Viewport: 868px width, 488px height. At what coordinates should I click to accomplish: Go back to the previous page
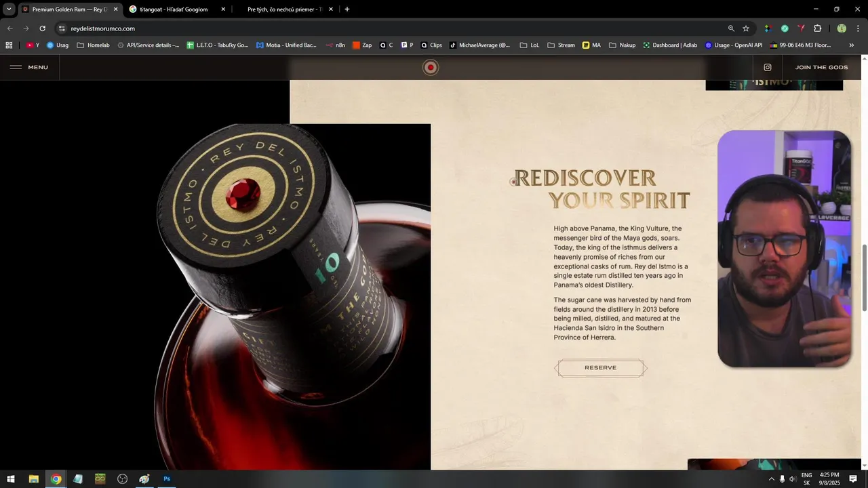9,28
